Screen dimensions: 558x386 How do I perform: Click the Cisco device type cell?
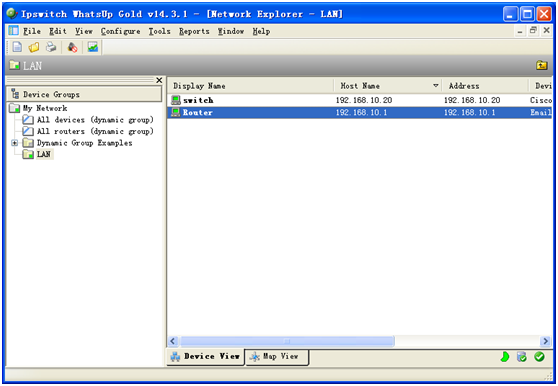(541, 100)
